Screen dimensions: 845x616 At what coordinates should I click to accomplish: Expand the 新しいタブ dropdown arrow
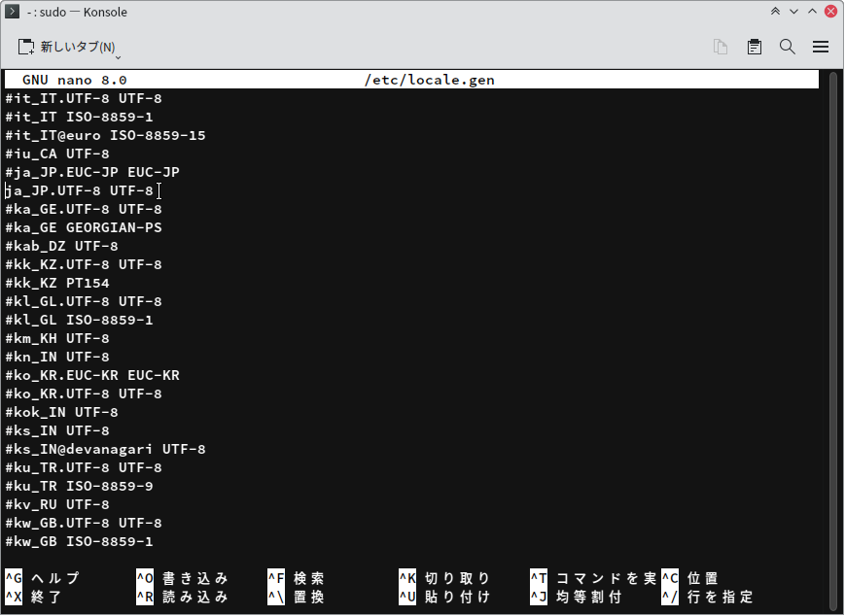(118, 53)
